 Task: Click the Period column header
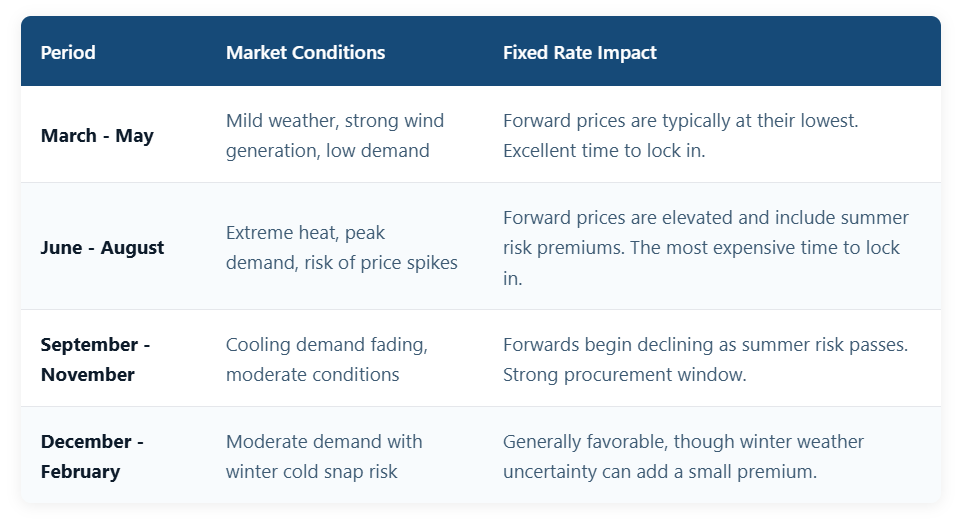pyautogui.click(x=68, y=52)
